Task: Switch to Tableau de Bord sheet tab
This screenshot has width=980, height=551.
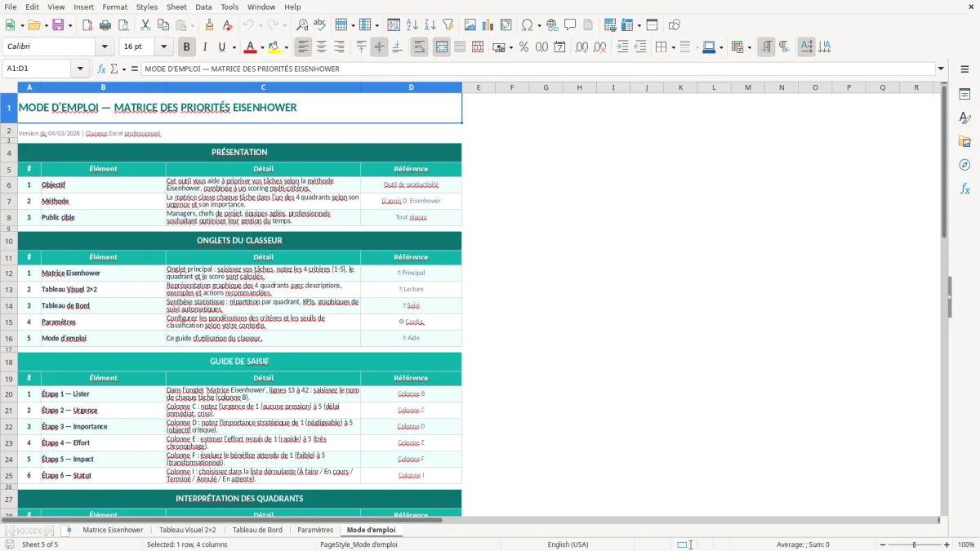Action: (257, 530)
